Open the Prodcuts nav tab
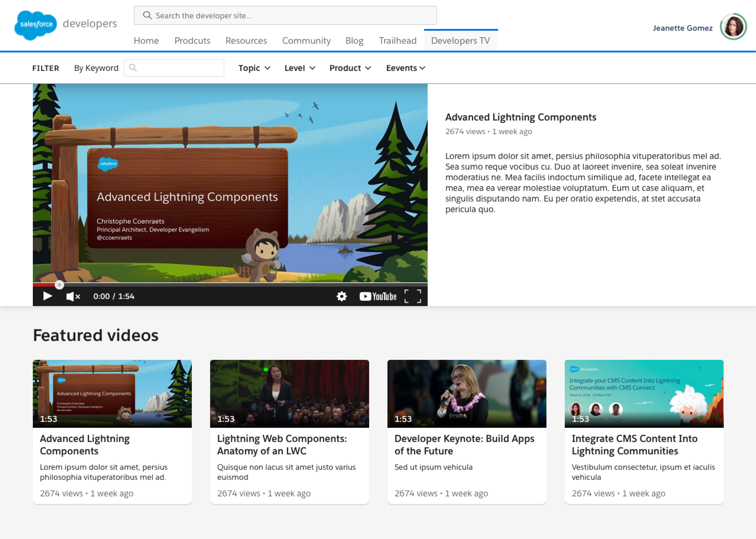This screenshot has height=539, width=756. pyautogui.click(x=192, y=41)
